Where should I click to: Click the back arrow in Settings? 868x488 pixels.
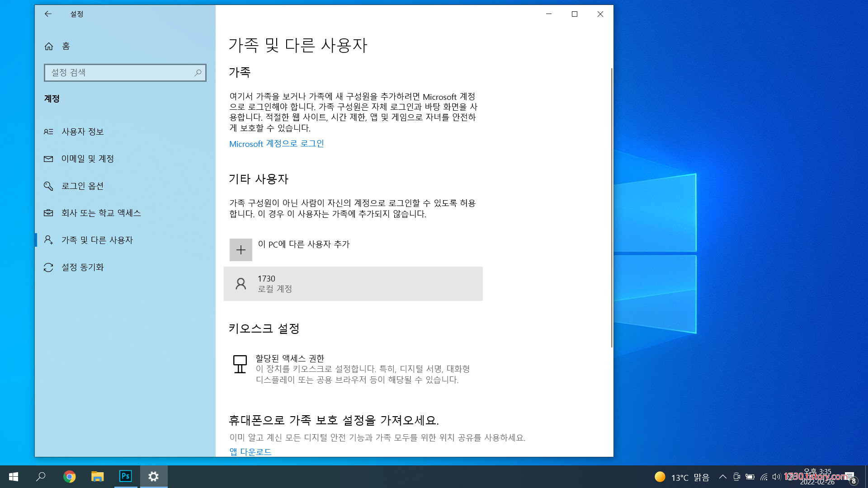(x=48, y=14)
